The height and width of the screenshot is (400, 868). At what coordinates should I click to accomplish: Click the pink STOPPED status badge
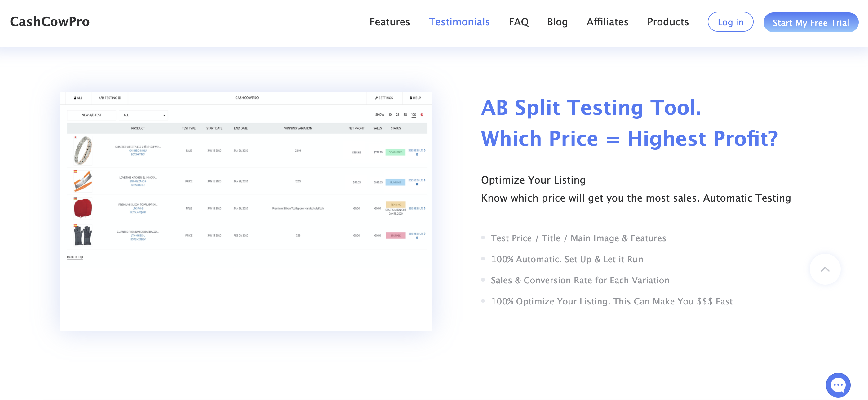(x=396, y=236)
